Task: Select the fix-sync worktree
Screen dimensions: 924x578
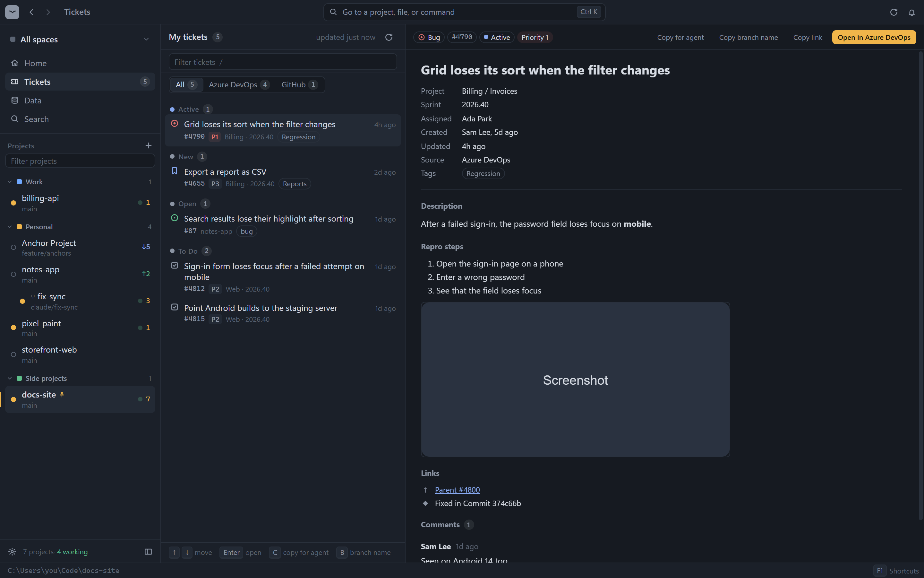Action: coord(80,301)
